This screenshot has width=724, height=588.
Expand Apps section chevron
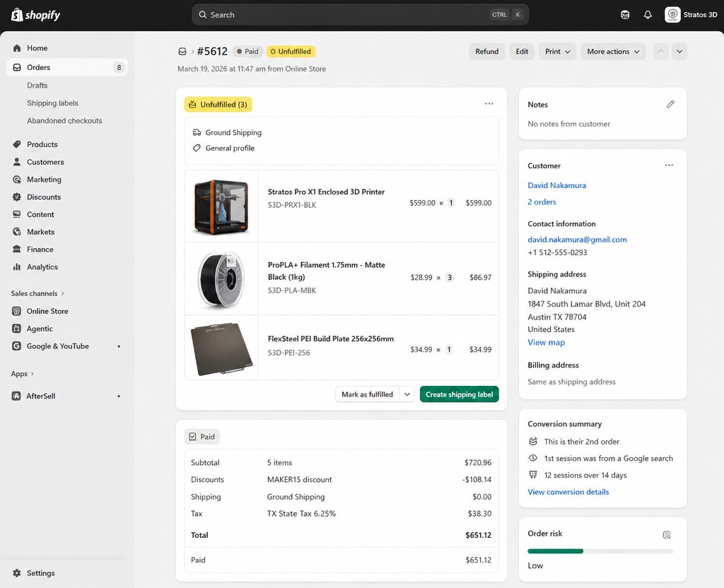33,374
